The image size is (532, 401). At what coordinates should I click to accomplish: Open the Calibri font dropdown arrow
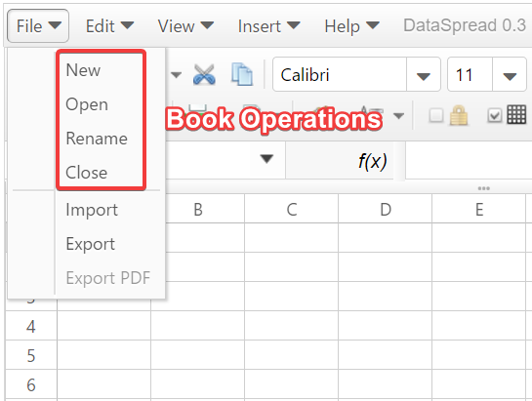point(424,75)
